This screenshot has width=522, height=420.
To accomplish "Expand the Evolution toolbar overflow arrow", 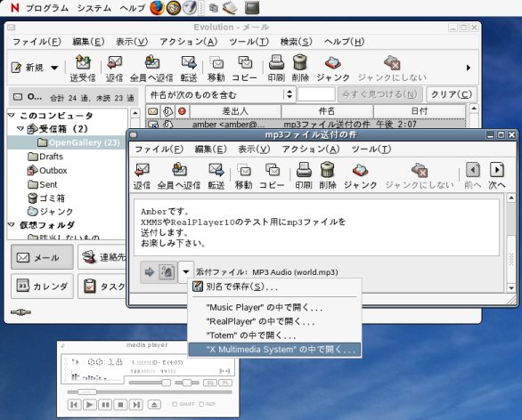I will click(x=469, y=68).
